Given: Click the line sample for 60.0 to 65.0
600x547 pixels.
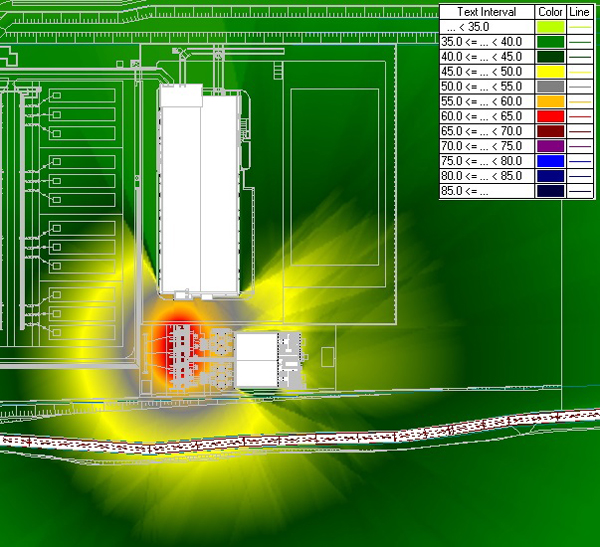Looking at the screenshot, I should tap(580, 116).
